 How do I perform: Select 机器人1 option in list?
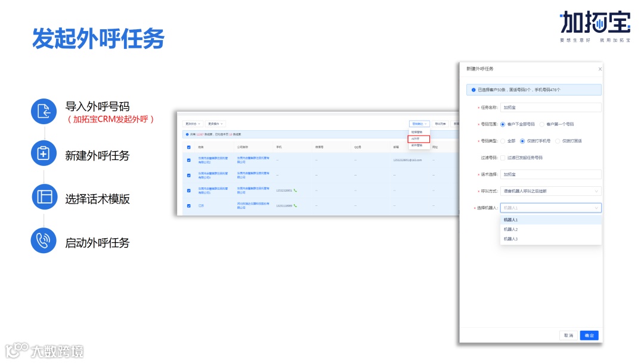click(x=551, y=220)
